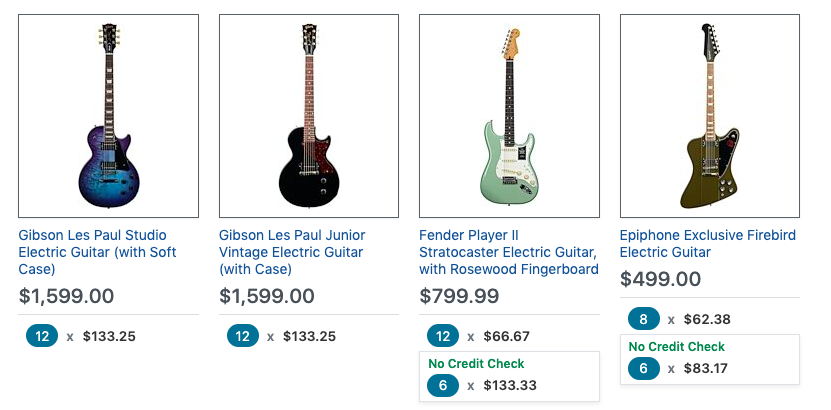Select 8-payment badge for Epiphone Firebird
This screenshot has width=831, height=410.
pyautogui.click(x=643, y=319)
